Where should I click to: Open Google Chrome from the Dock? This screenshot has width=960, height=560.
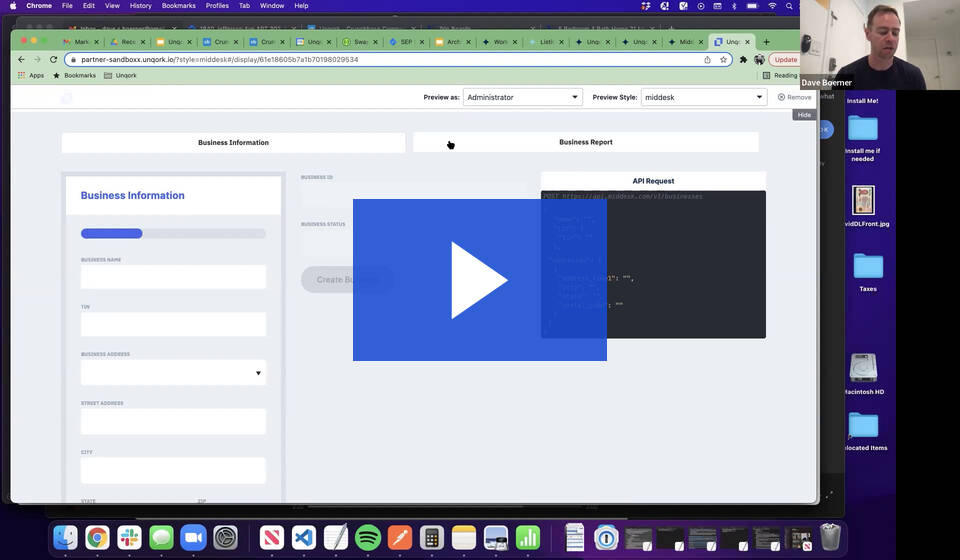click(x=97, y=538)
